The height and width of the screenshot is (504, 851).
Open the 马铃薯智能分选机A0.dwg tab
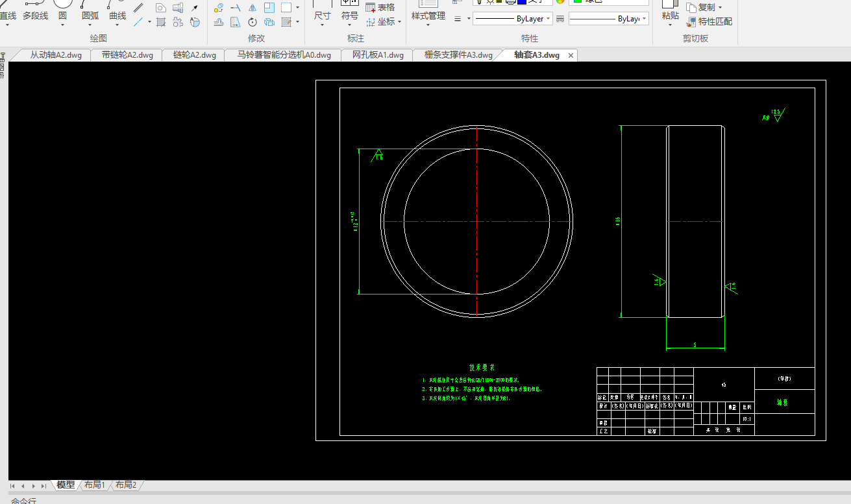tap(284, 55)
